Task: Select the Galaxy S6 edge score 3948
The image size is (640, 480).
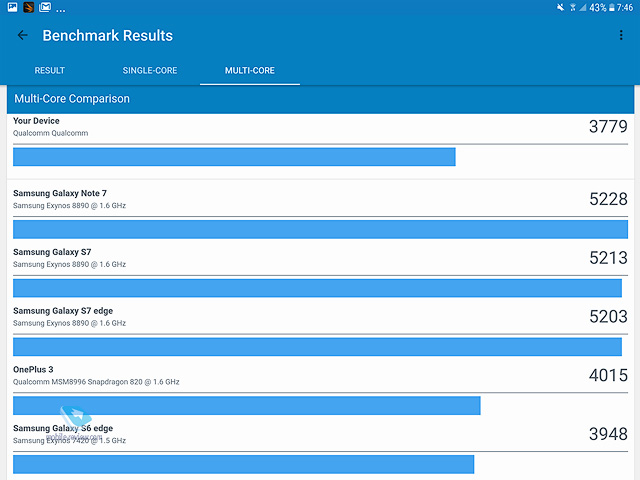Action: click(608, 434)
